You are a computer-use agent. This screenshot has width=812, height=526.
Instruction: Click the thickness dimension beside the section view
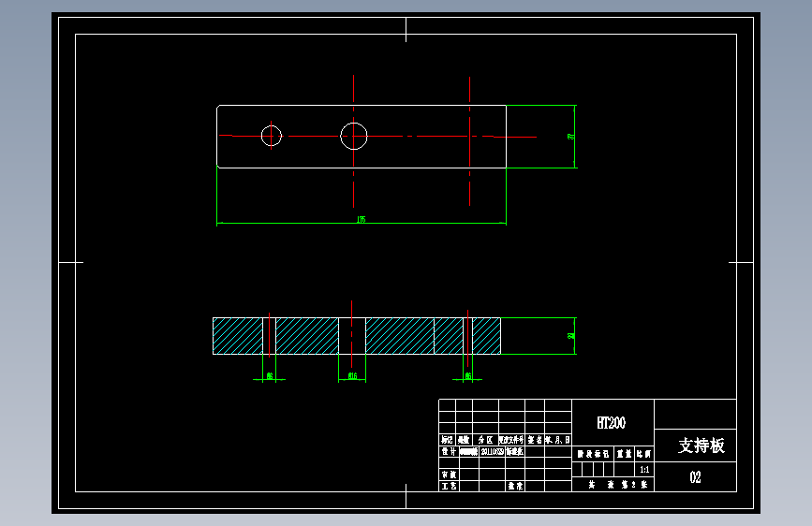point(570,336)
